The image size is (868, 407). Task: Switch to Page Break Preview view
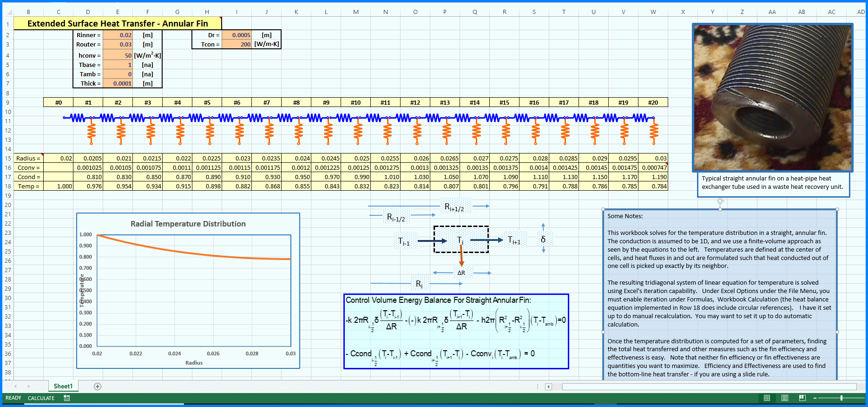tap(802, 398)
